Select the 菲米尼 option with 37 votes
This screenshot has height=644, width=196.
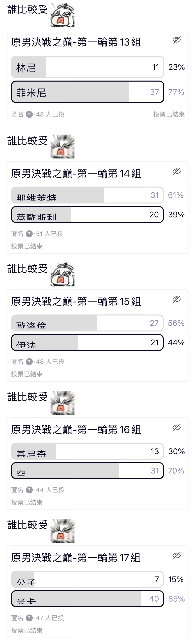click(x=87, y=92)
